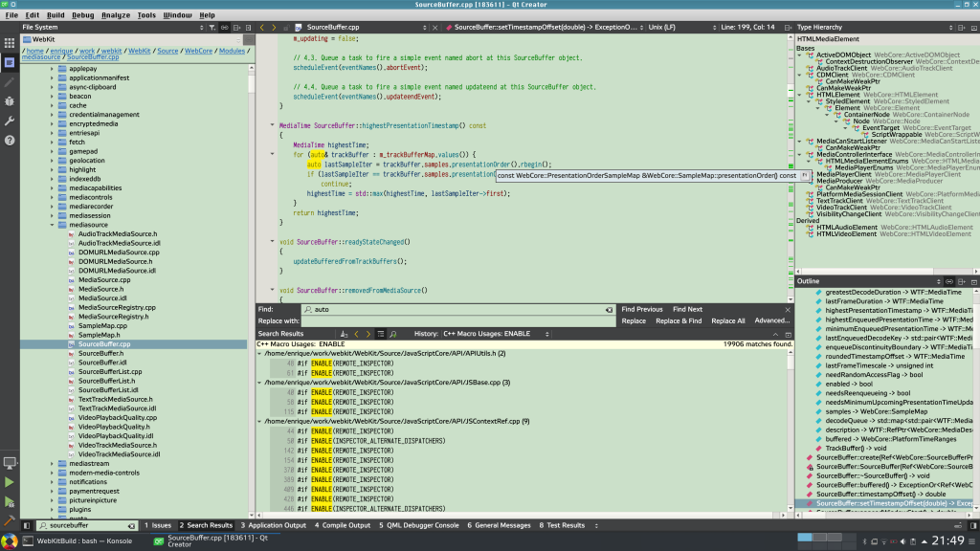
Task: Switch to the Compile Output pane
Action: tap(345, 525)
